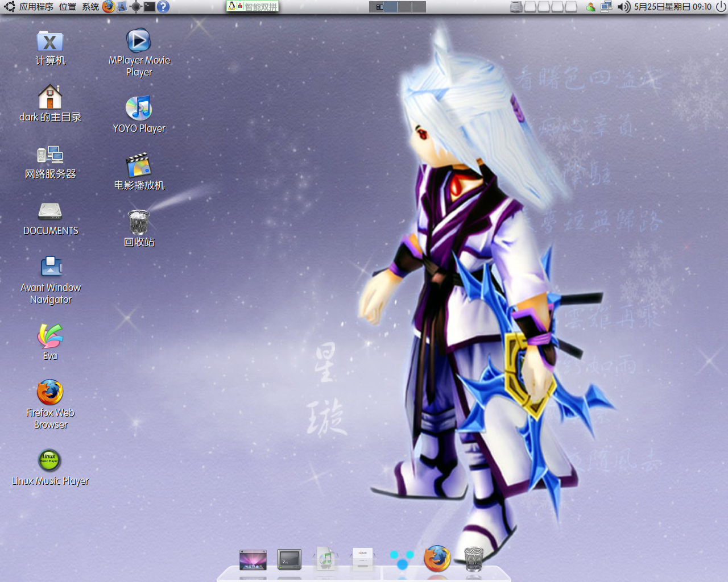The image size is (728, 582).
Task: Launch Firefox from the dock
Action: click(437, 558)
